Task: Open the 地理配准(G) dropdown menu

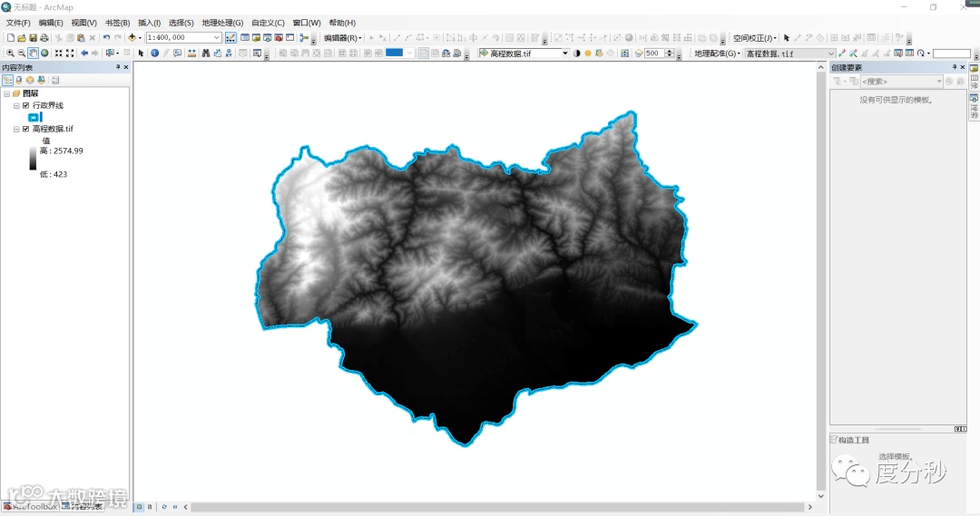Action: tap(717, 54)
